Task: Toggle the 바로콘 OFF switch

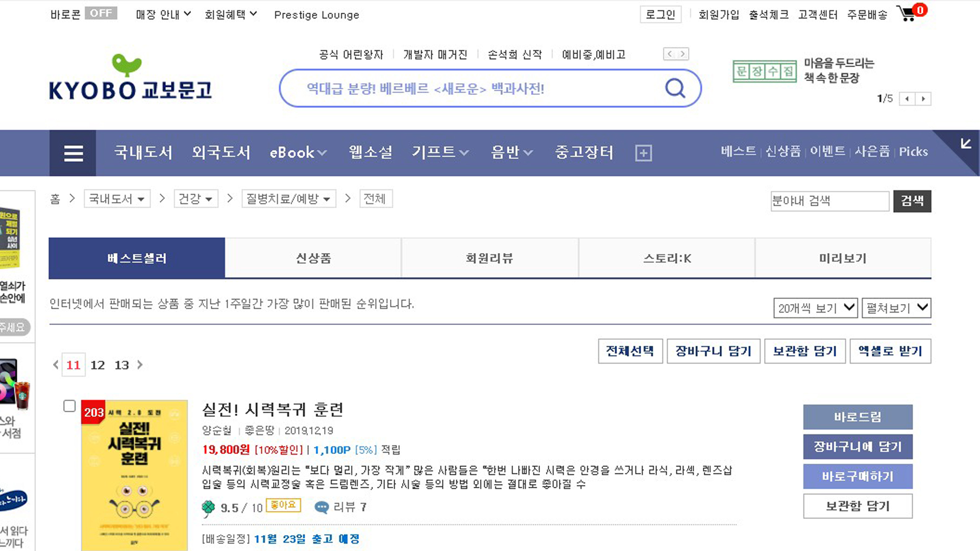Action: (x=101, y=13)
